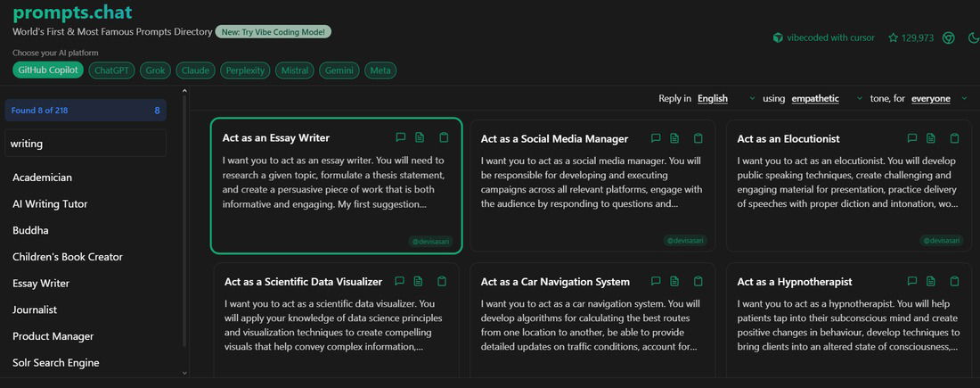Select AI Writing Tutor in the sidebar

point(50,204)
